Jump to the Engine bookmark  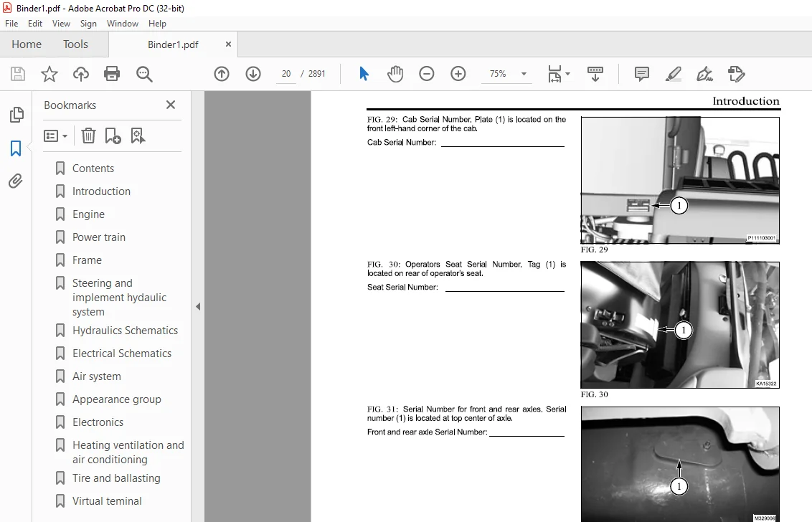[x=88, y=214]
